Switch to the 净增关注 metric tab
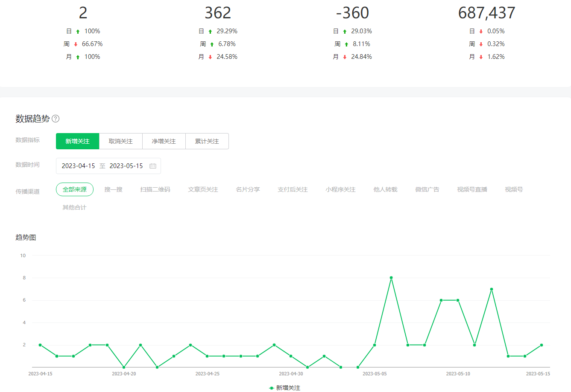This screenshot has height=392, width=571. pyautogui.click(x=164, y=141)
